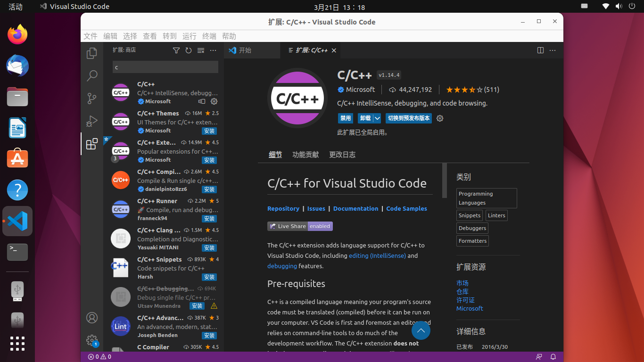
Task: Open the Issues link
Action: (316, 208)
